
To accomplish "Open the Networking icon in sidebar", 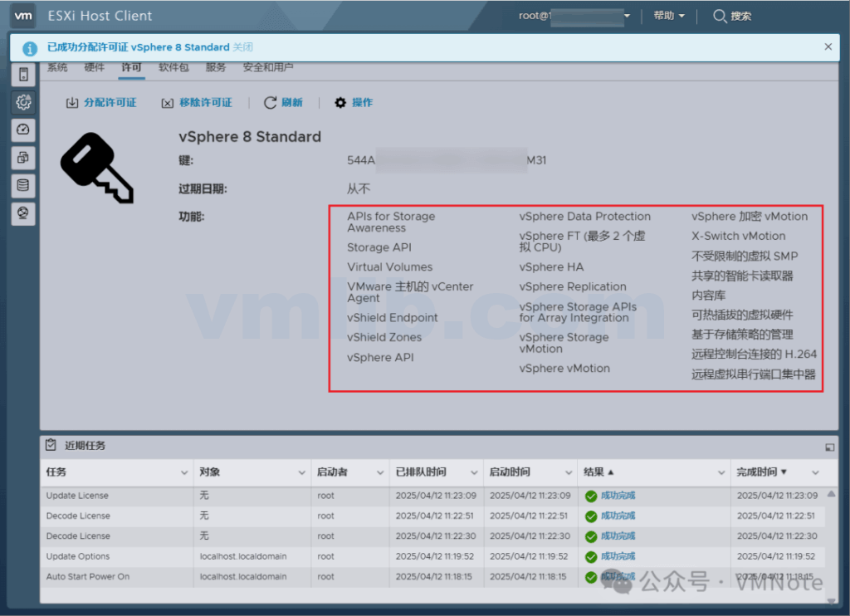I will [x=23, y=213].
